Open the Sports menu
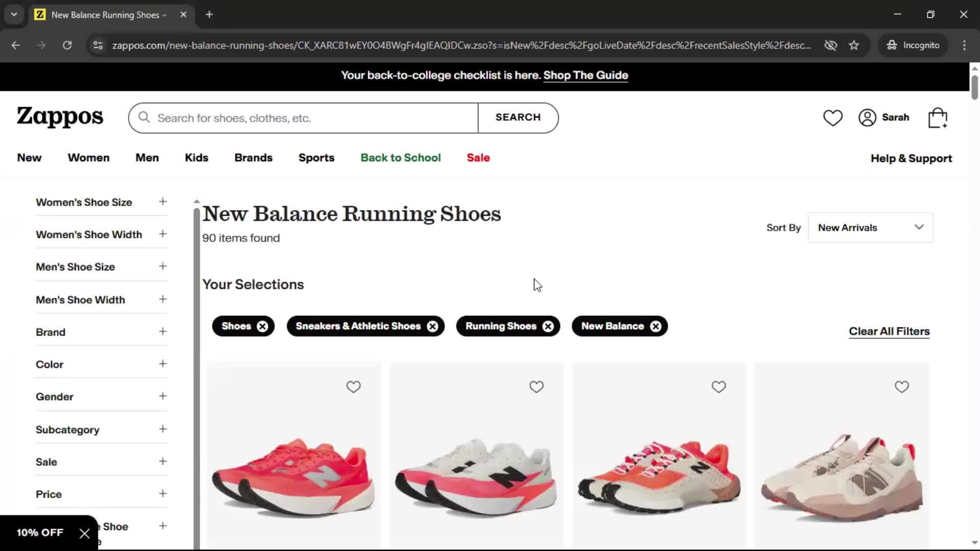 pyautogui.click(x=316, y=158)
